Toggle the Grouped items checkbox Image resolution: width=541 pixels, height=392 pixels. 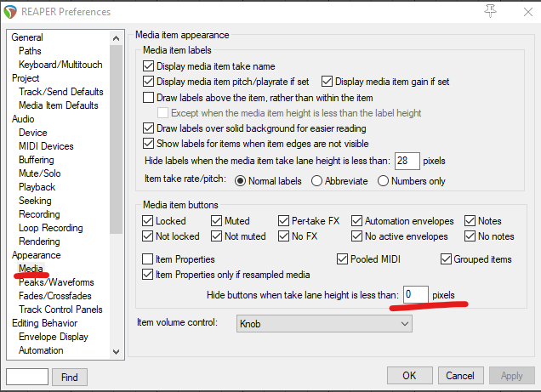446,259
